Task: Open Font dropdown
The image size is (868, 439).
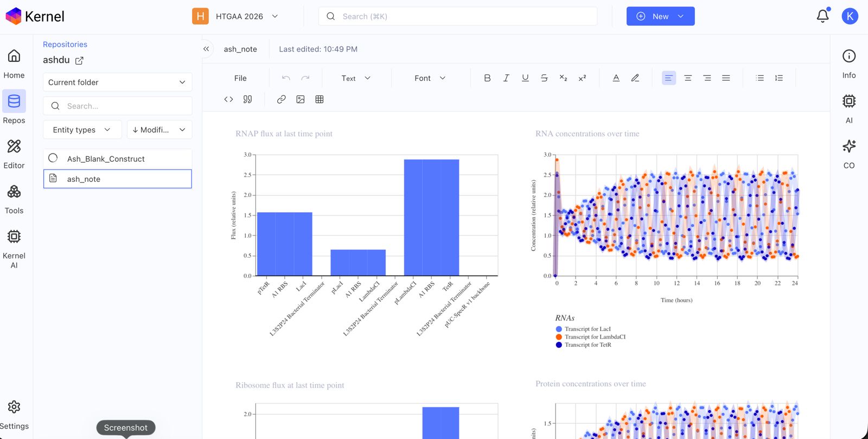Action: 430,78
